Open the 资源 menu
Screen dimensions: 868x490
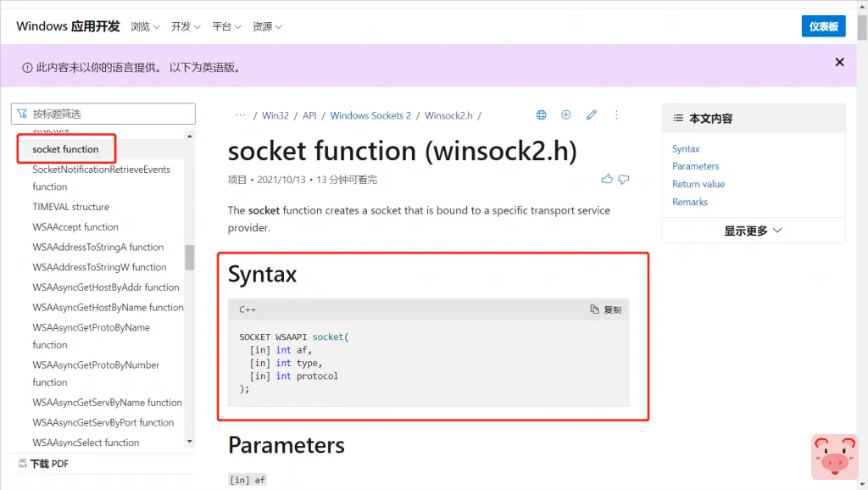tap(267, 26)
